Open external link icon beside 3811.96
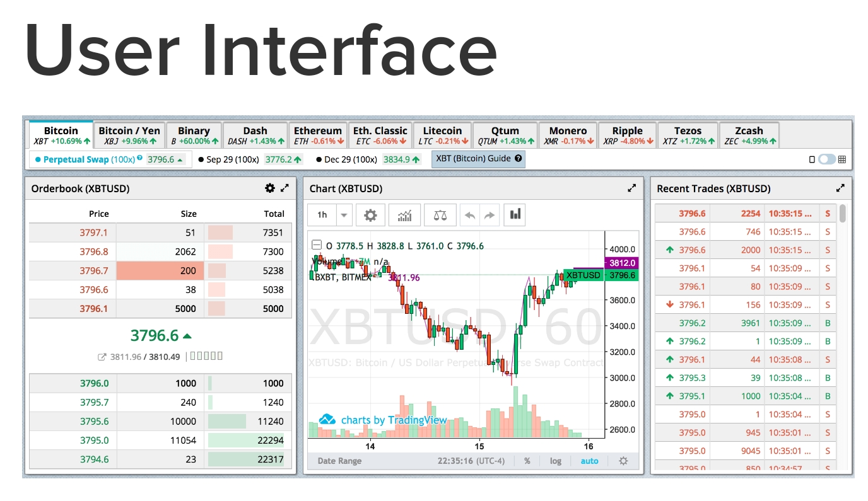 pyautogui.click(x=102, y=357)
